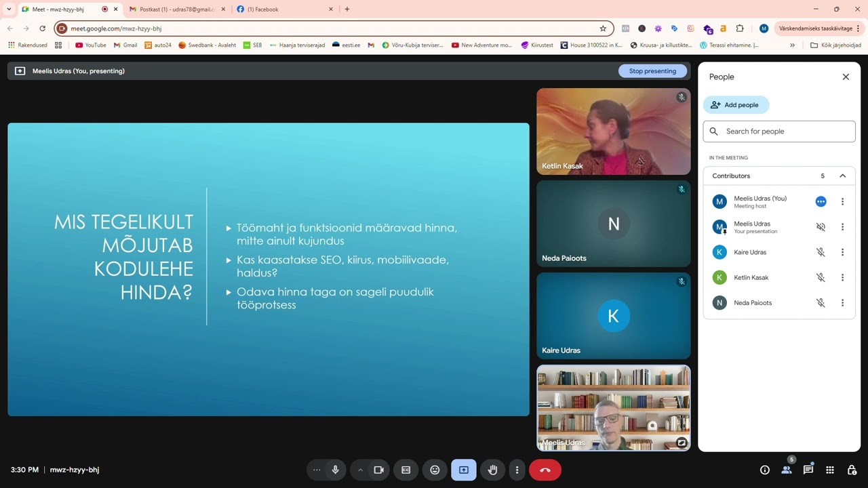This screenshot has height=488, width=868.
Task: Stop presenting the screen
Action: coord(652,70)
